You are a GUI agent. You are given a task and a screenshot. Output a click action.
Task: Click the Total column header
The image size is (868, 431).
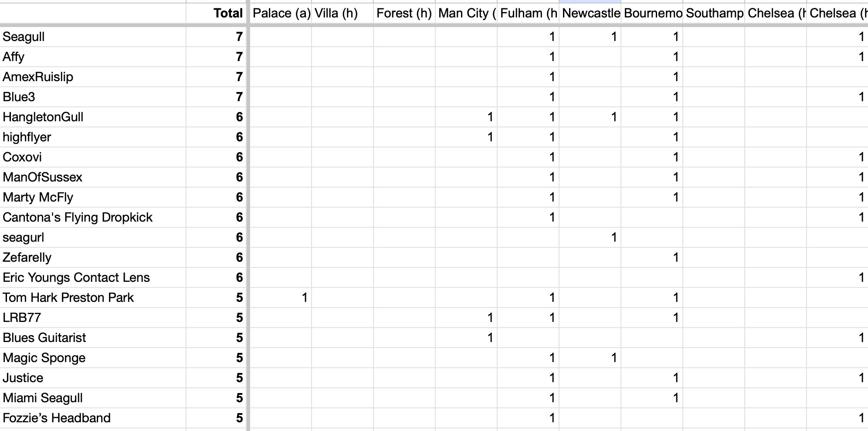pyautogui.click(x=216, y=13)
